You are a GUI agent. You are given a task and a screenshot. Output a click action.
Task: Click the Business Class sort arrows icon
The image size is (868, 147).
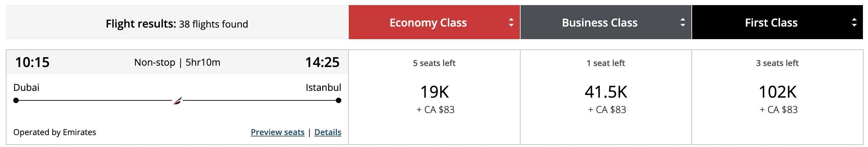[683, 22]
